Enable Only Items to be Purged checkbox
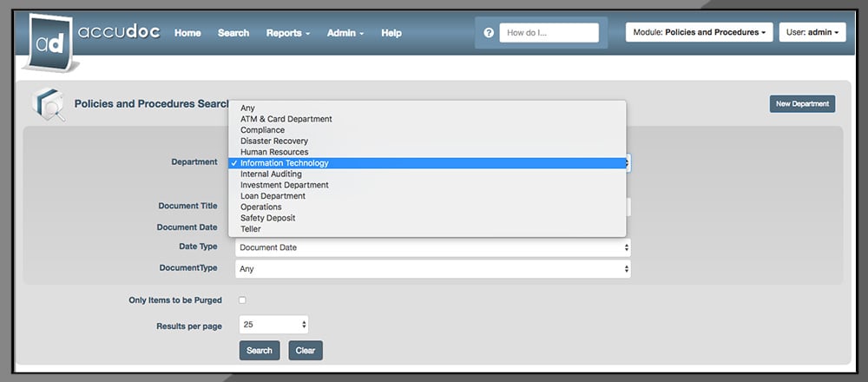The height and width of the screenshot is (382, 868). pyautogui.click(x=242, y=300)
